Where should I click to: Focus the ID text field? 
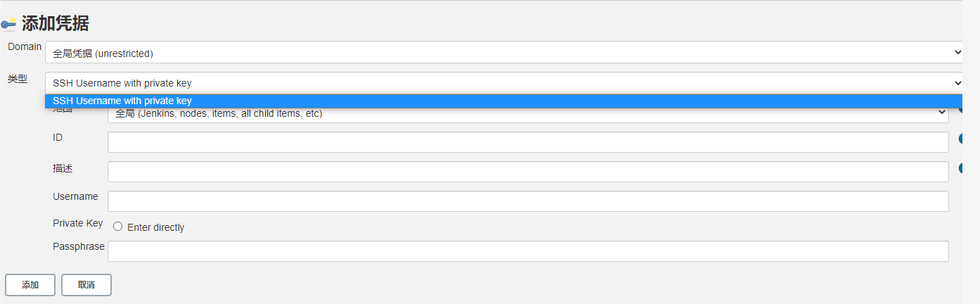[x=528, y=142]
